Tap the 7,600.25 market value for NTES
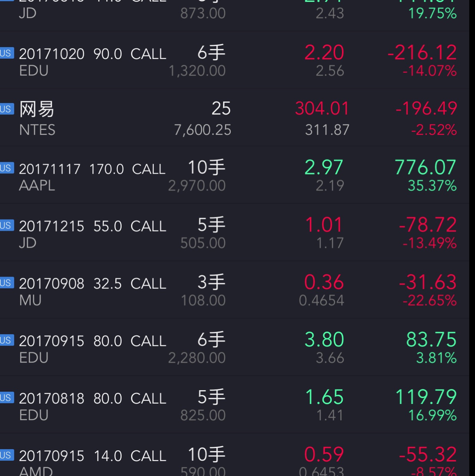The height and width of the screenshot is (476, 475). pos(202,130)
